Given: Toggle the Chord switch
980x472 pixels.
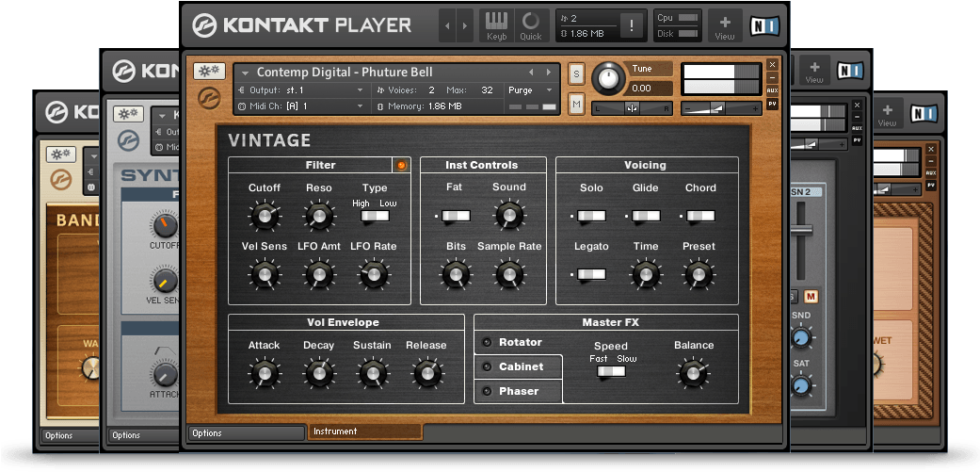Looking at the screenshot, I should 700,216.
